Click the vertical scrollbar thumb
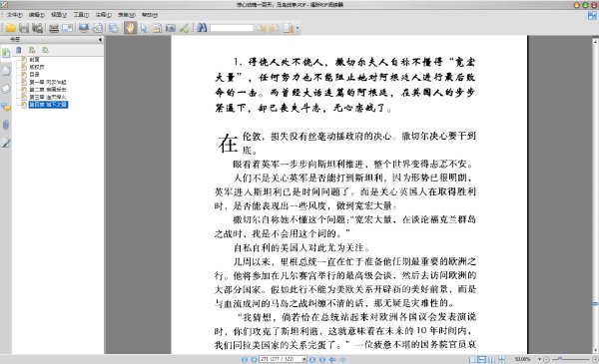 595,304
